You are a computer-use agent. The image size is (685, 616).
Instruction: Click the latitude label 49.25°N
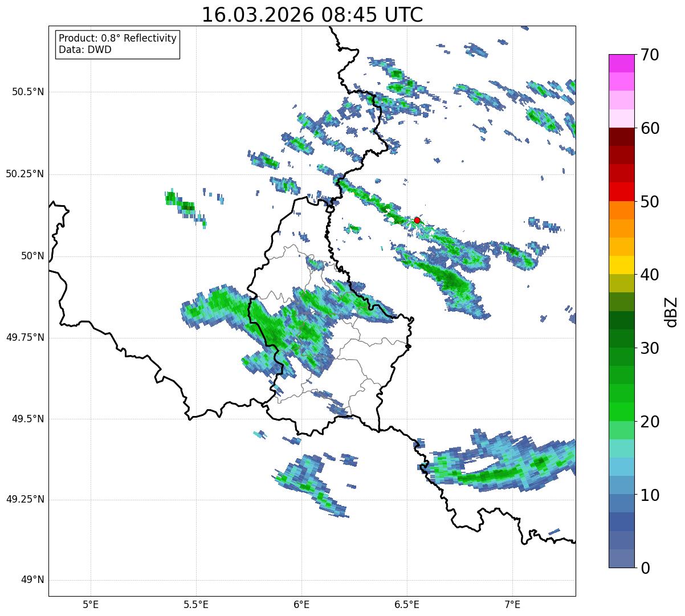25,500
